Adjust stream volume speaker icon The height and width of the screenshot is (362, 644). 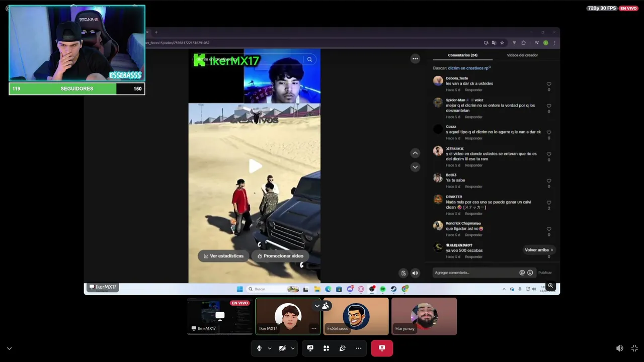click(x=620, y=348)
